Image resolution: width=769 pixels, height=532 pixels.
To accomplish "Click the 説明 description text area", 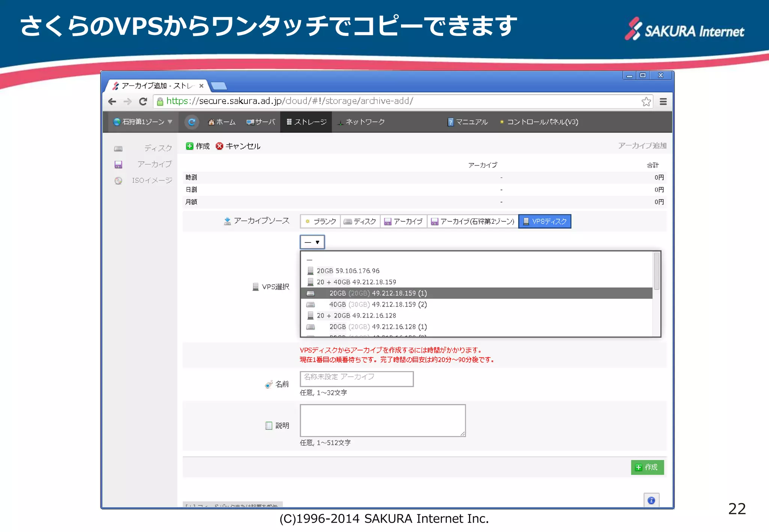I will pyautogui.click(x=383, y=421).
